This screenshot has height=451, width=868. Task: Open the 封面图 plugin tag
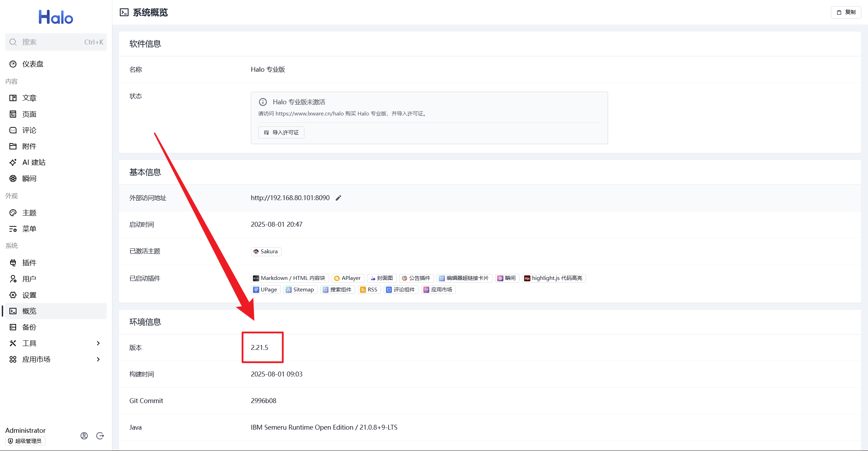pos(382,278)
